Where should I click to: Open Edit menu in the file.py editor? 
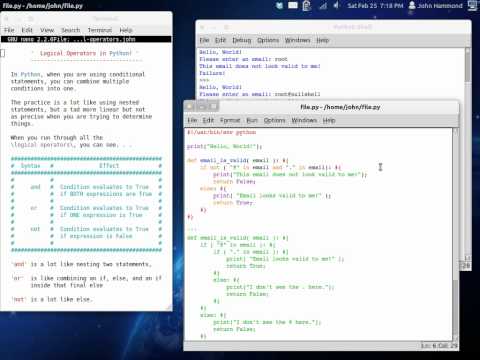click(208, 120)
